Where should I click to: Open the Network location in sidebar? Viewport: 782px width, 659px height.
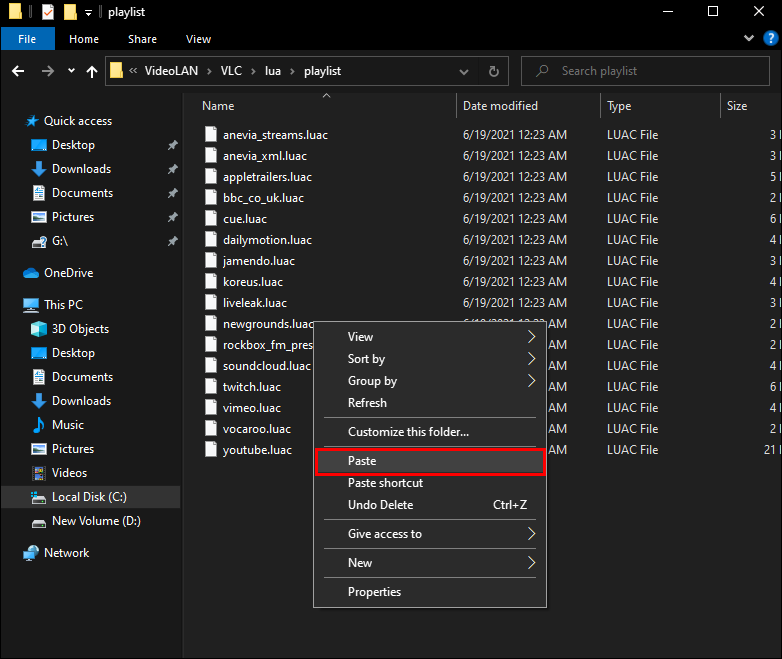coord(66,553)
